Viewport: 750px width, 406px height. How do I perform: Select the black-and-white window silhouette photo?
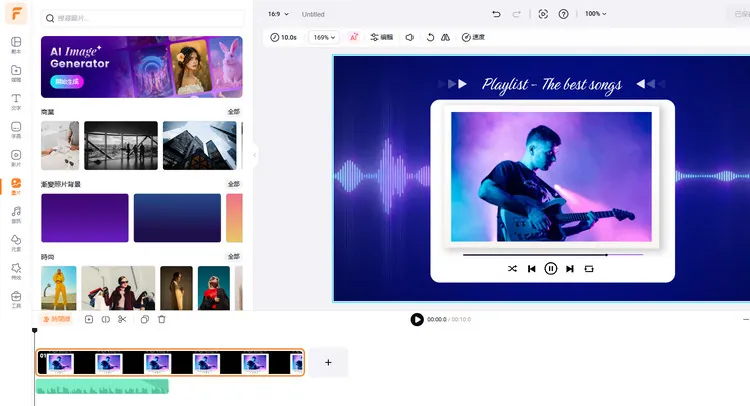[x=121, y=145]
